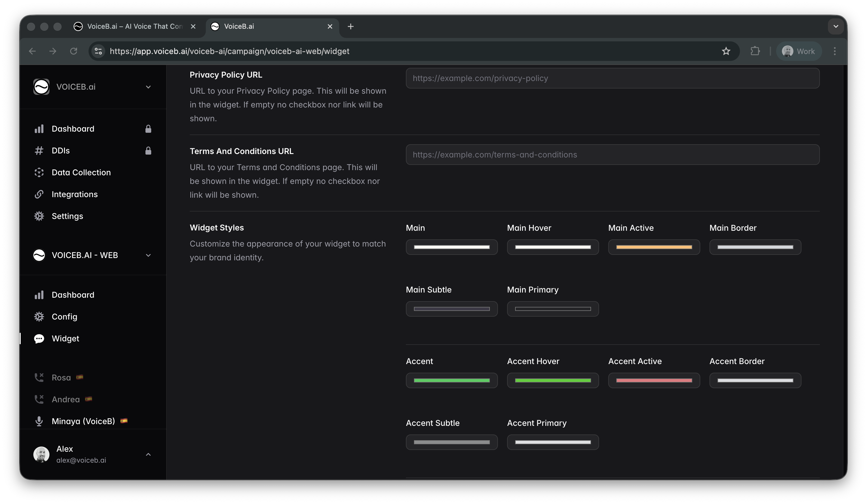Click the DDIs hash icon
This screenshot has height=504, width=867.
click(39, 151)
